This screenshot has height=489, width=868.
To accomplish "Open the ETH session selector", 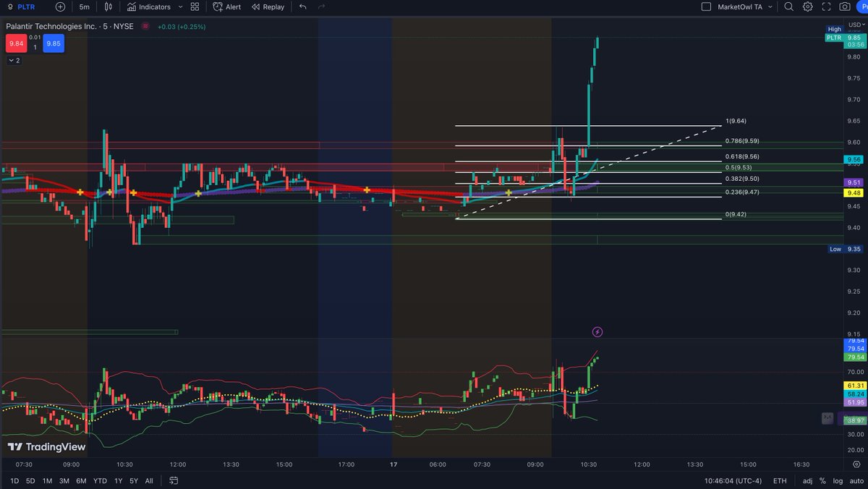I will pos(780,481).
